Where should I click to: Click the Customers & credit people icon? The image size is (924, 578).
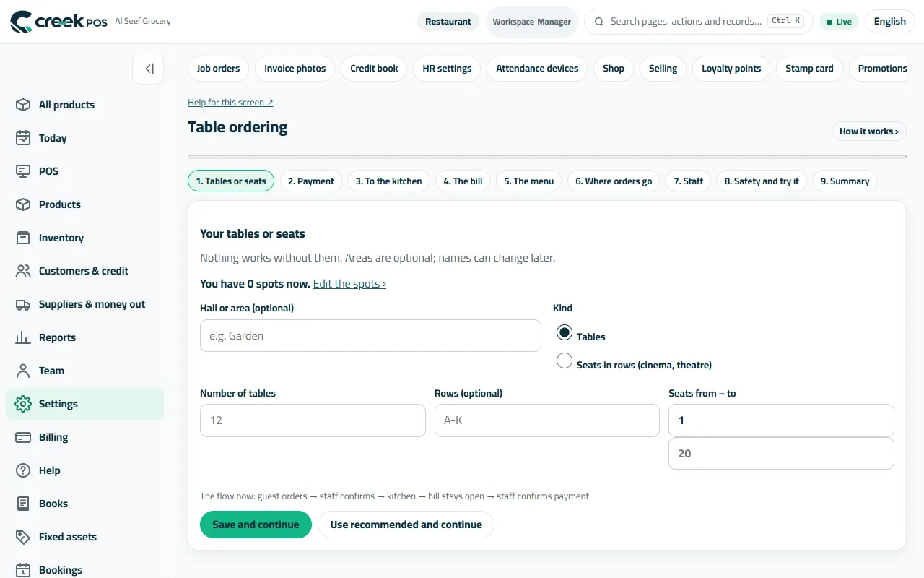pyautogui.click(x=23, y=271)
